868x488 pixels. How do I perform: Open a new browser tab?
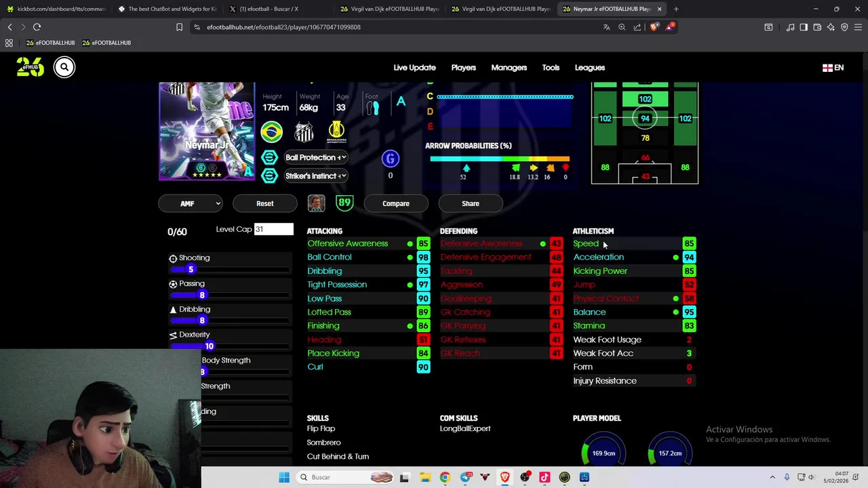coord(676,9)
